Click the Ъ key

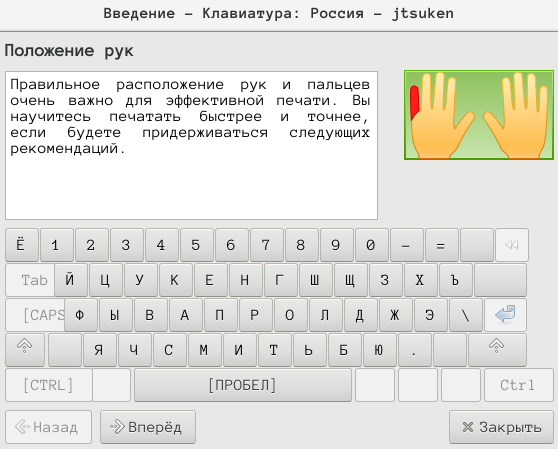point(456,280)
